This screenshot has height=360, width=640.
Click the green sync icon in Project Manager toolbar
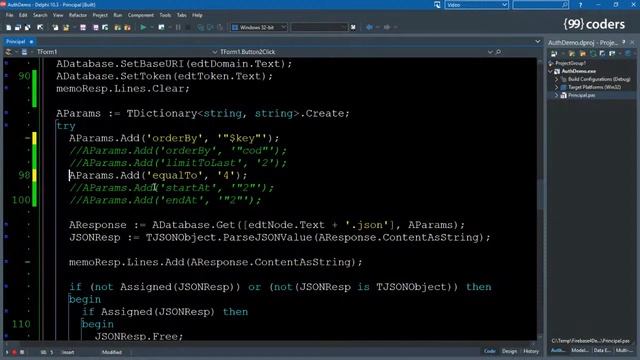click(593, 54)
